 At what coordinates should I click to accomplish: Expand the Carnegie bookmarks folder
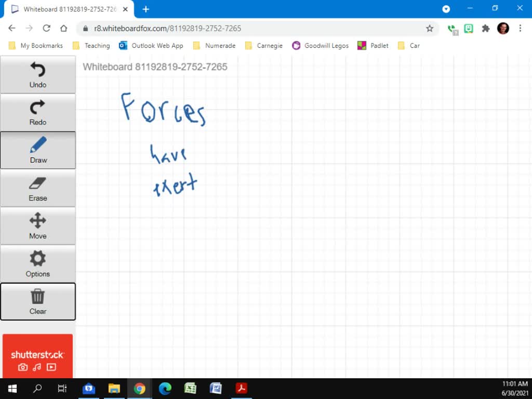264,46
